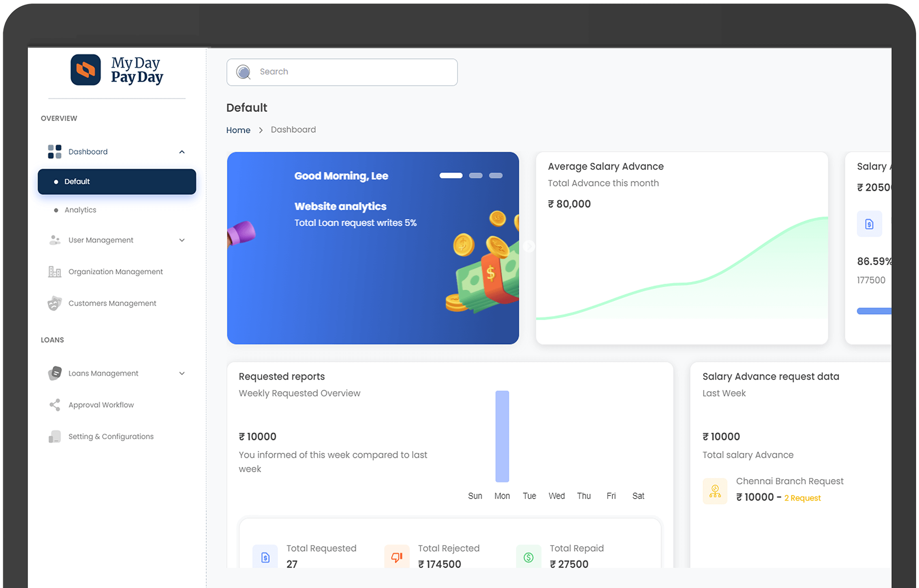Viewport: 919px width, 588px height.
Task: Click the Approval Workflow share icon
Action: (x=55, y=405)
